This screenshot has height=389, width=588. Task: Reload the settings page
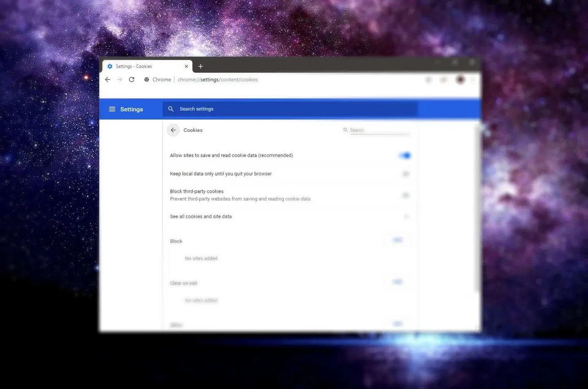point(131,79)
